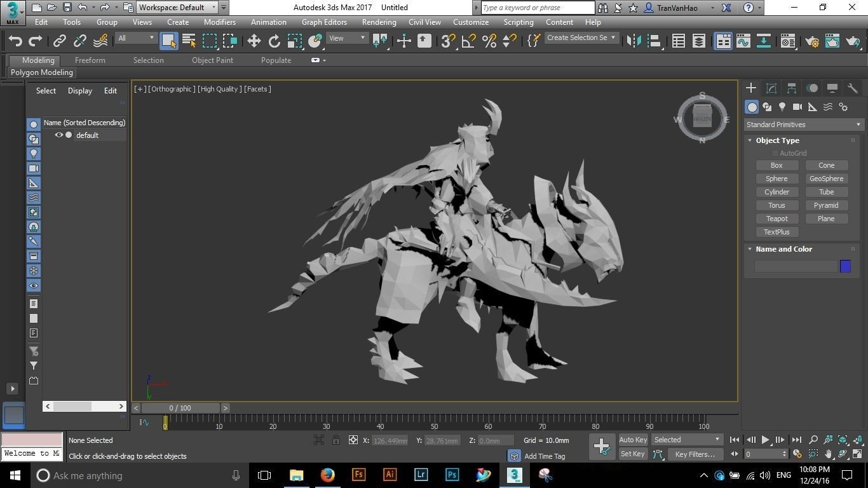Screen dimensions: 868x488
Task: Click the large Set Keys plus button
Action: click(x=602, y=446)
